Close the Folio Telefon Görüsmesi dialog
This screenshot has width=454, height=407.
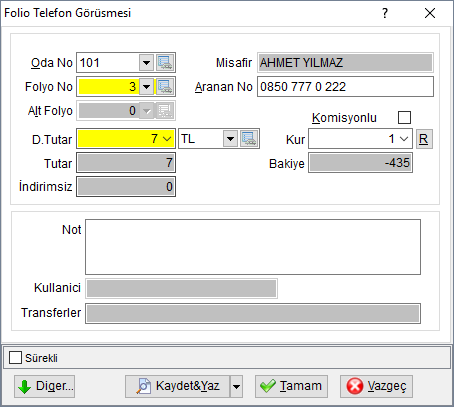[430, 13]
